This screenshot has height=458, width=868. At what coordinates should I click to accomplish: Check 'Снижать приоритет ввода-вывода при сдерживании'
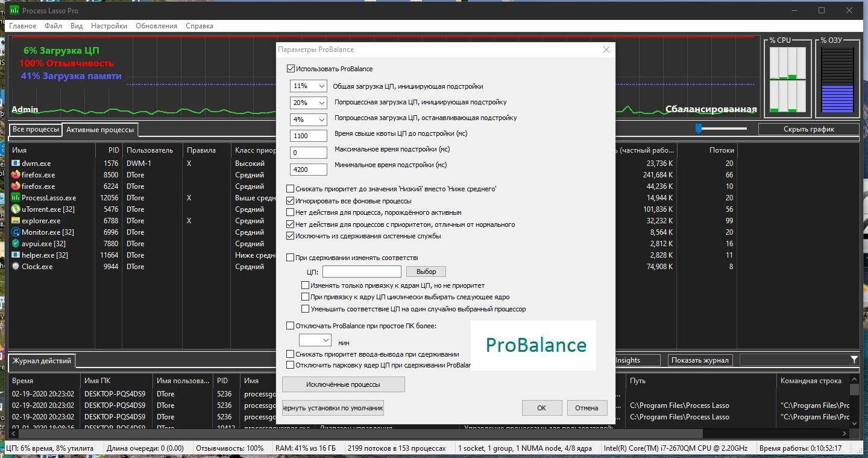coord(291,354)
